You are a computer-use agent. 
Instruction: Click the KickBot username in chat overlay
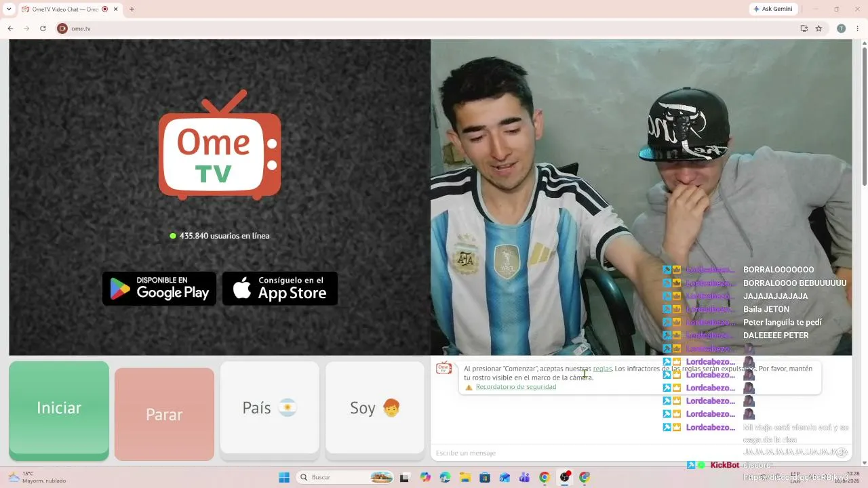click(724, 466)
